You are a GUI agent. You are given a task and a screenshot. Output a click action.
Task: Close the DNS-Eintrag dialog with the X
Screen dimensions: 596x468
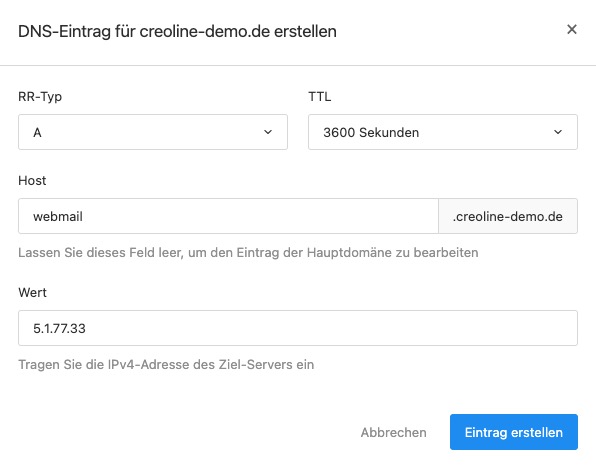coord(572,29)
